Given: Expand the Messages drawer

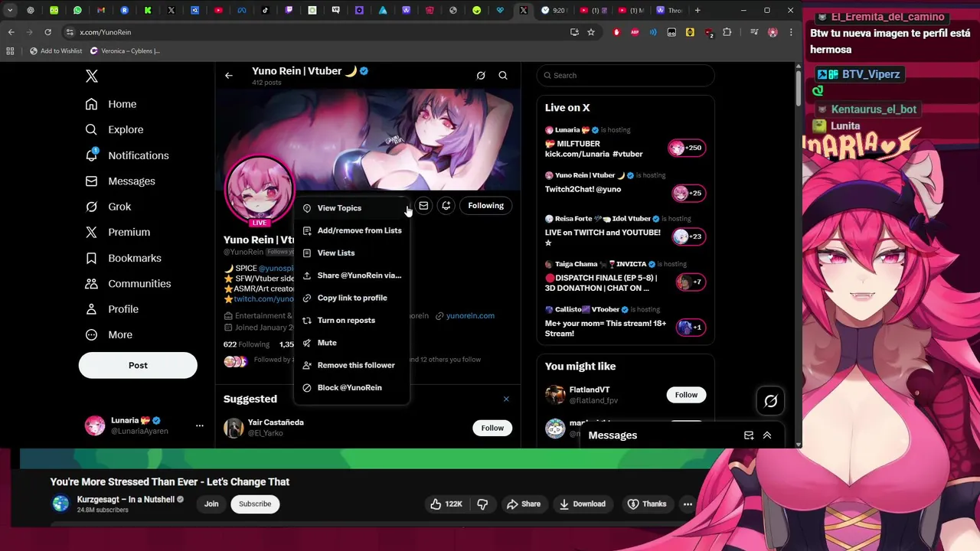Looking at the screenshot, I should 767,435.
